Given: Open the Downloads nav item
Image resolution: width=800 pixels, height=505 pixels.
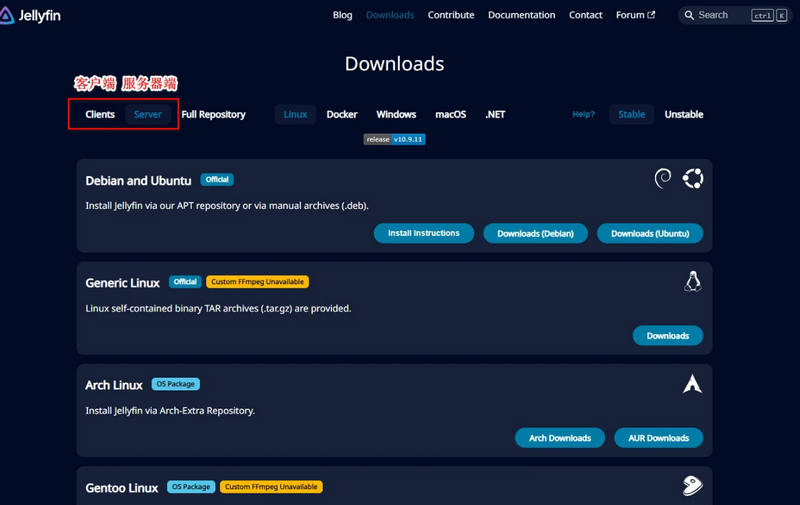Looking at the screenshot, I should (390, 15).
